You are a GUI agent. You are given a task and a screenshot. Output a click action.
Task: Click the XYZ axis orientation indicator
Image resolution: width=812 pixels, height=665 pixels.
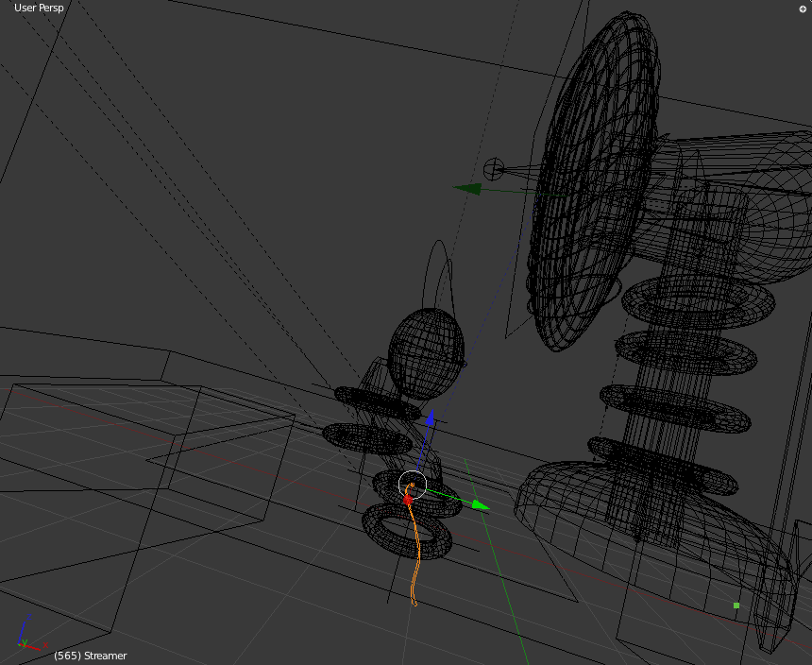point(31,633)
